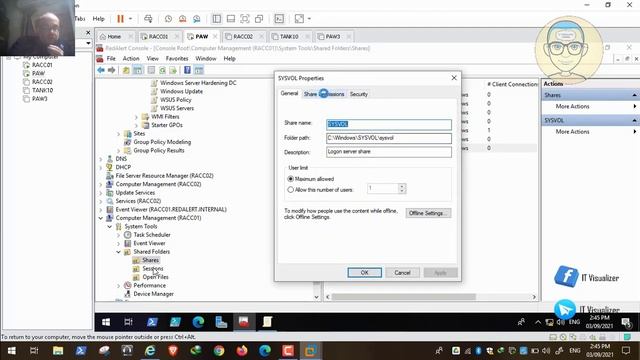Switch to Share Permissions tab
This screenshot has height=360, width=640.
(x=324, y=94)
